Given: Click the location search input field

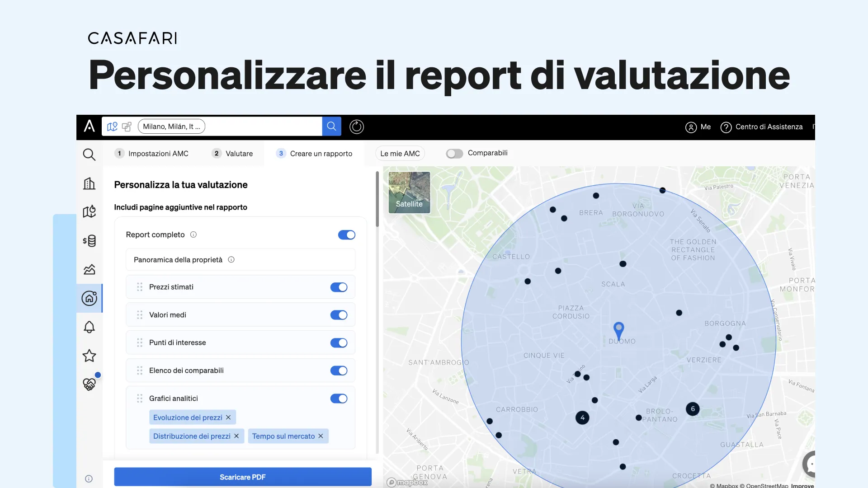Looking at the screenshot, I should pos(263,127).
